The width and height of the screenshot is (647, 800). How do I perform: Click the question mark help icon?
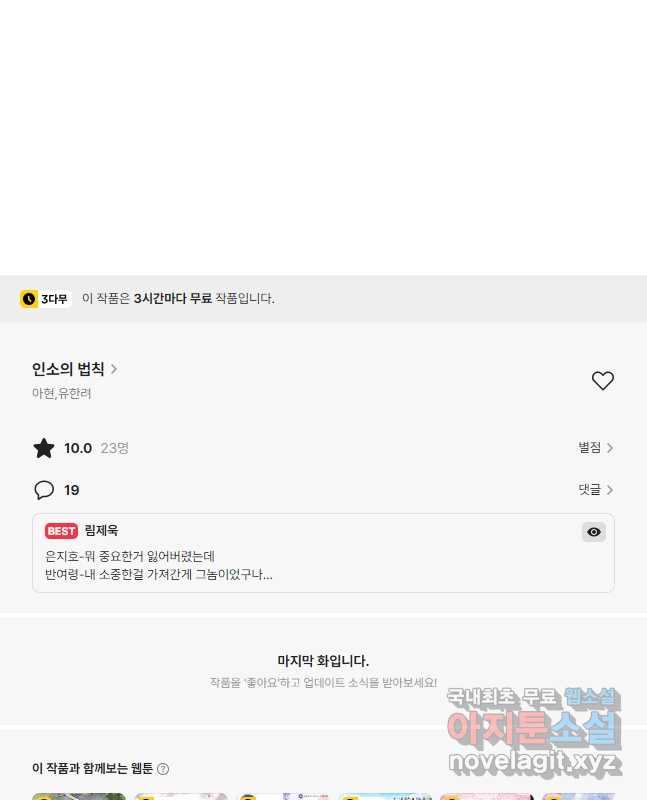point(163,768)
